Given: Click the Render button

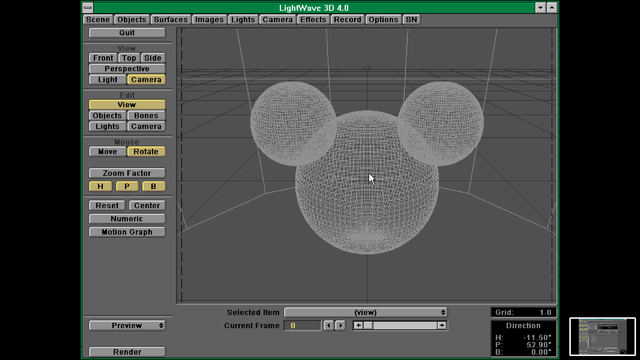Looking at the screenshot, I should 127,351.
